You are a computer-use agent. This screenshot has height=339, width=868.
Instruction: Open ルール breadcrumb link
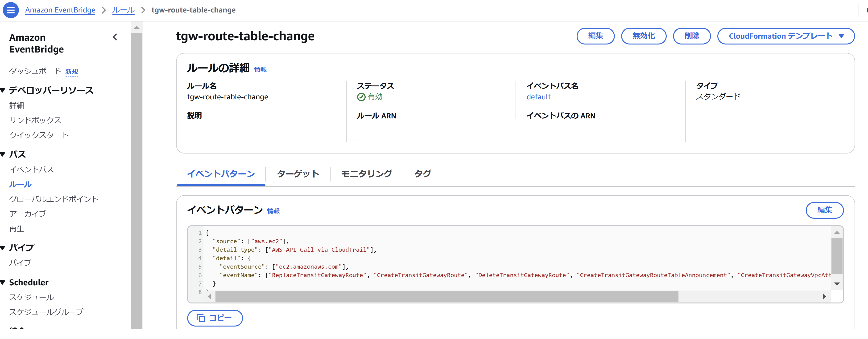(123, 10)
